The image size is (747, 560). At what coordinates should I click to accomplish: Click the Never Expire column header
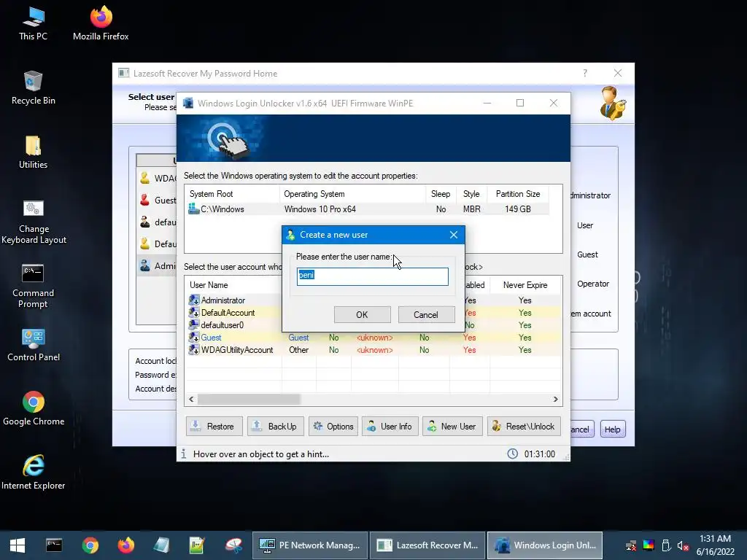[525, 285]
